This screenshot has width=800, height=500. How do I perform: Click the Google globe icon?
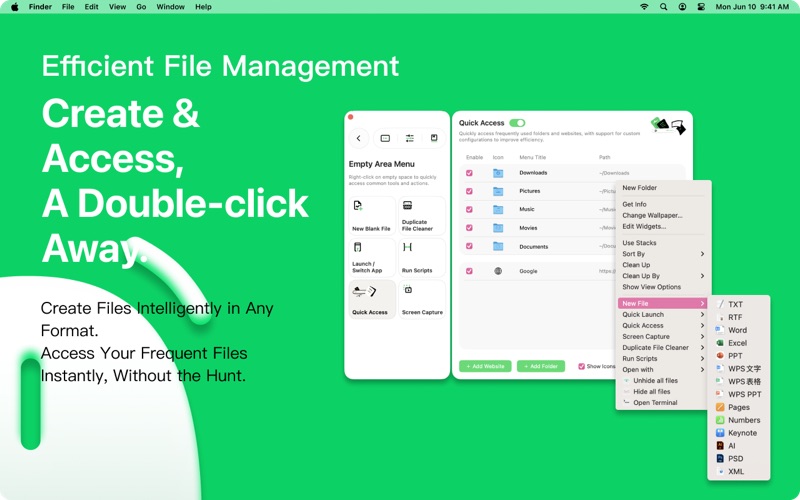pos(498,271)
